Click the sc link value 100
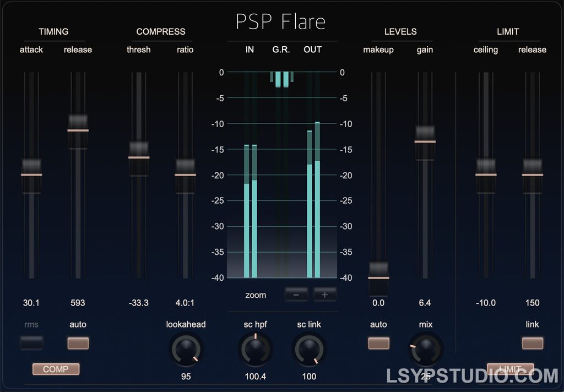This screenshot has height=392, width=564. 309,377
